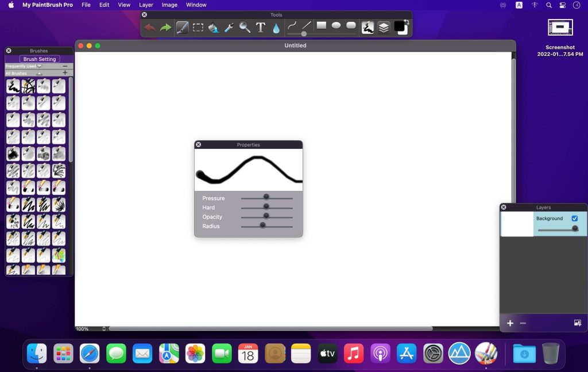
Task: Add a new layer with the plus button
Action: coord(510,323)
